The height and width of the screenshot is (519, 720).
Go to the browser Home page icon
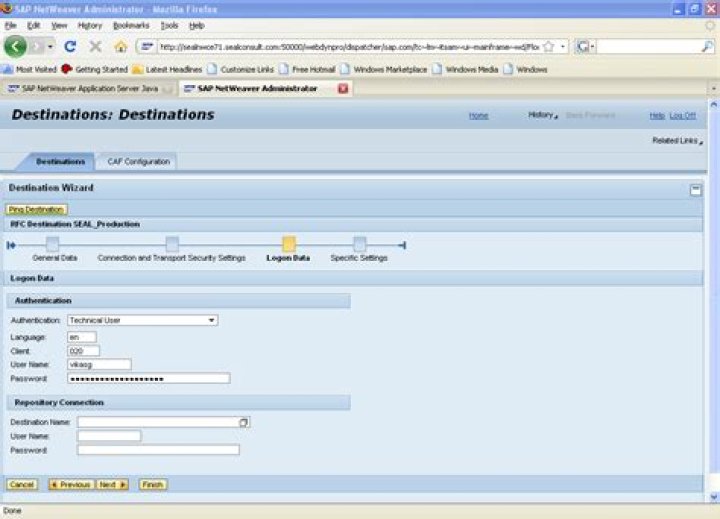[x=121, y=46]
